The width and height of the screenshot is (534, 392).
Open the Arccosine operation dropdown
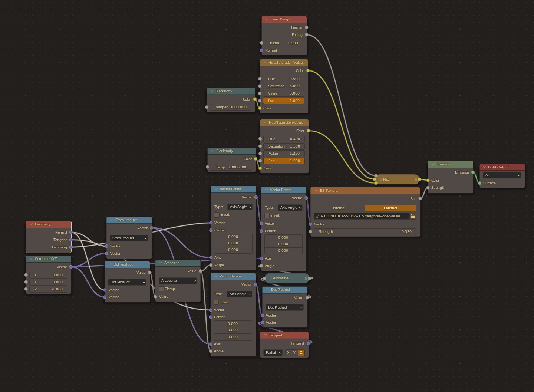pyautogui.click(x=178, y=281)
